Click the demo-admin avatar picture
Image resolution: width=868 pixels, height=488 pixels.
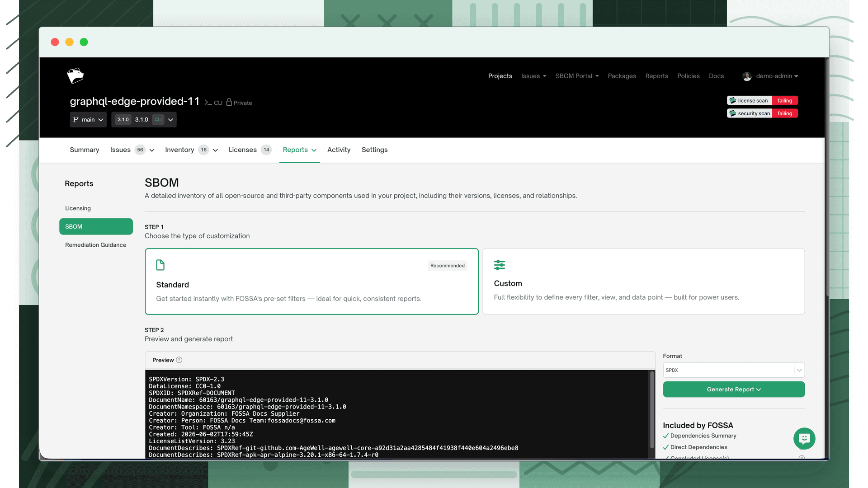[x=747, y=76]
